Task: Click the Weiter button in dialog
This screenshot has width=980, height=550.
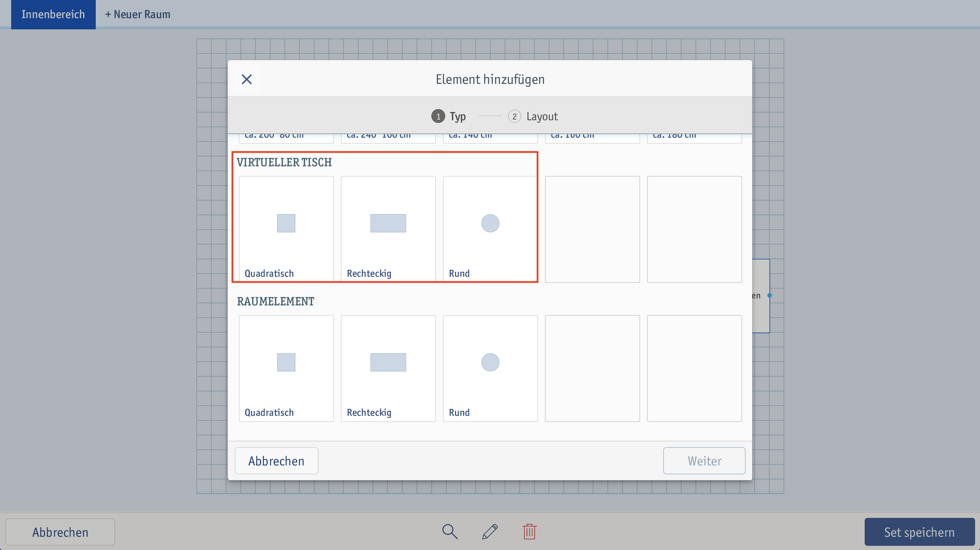Action: click(704, 461)
